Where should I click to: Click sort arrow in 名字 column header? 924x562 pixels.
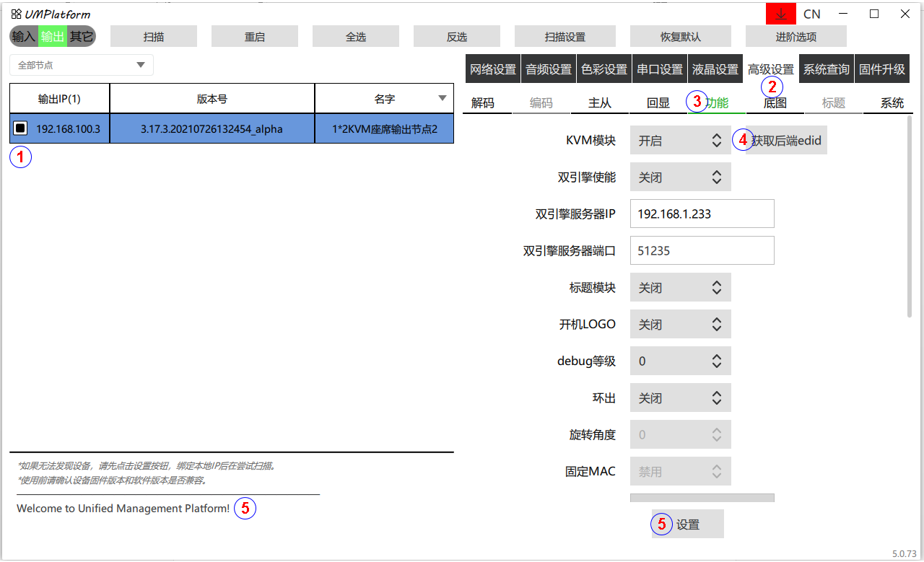[x=443, y=99]
